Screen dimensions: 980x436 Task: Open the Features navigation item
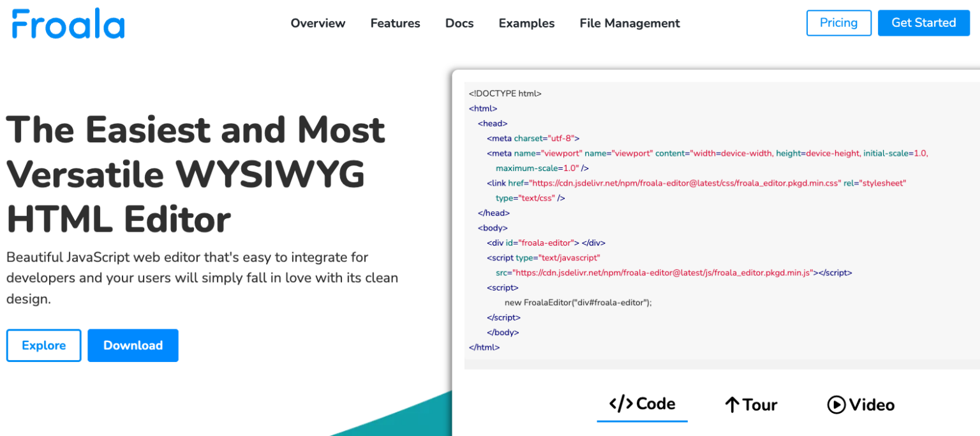(x=395, y=23)
